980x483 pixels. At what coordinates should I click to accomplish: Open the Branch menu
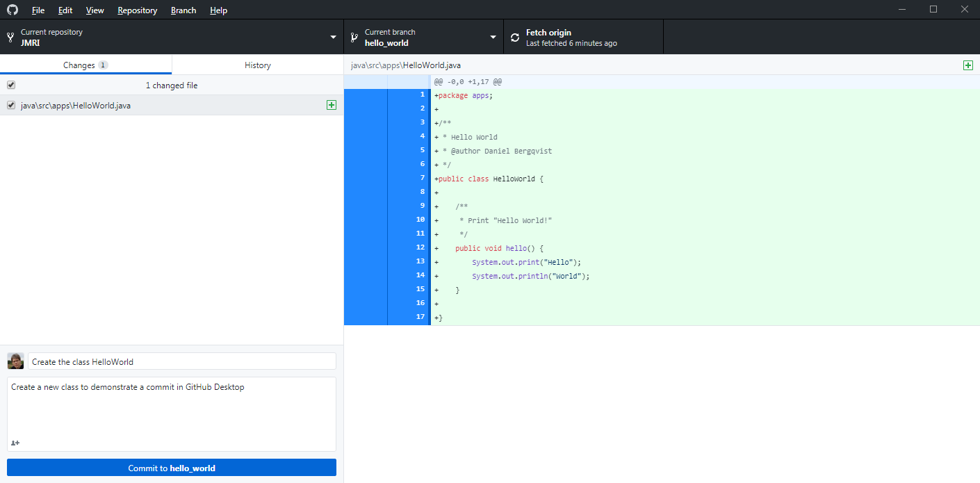click(183, 10)
